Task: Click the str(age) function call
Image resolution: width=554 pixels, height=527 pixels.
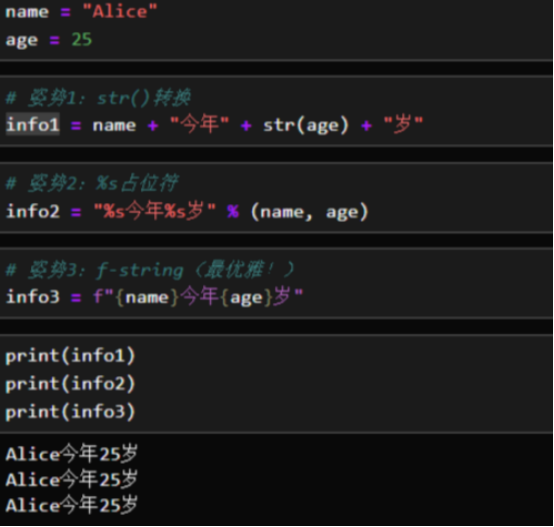Action: tap(306, 125)
